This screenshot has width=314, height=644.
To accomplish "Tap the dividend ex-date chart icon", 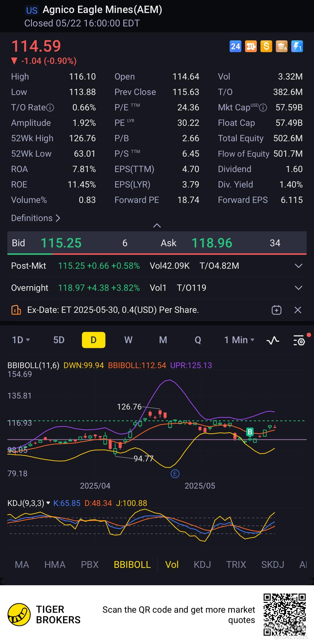I will click(x=16, y=310).
